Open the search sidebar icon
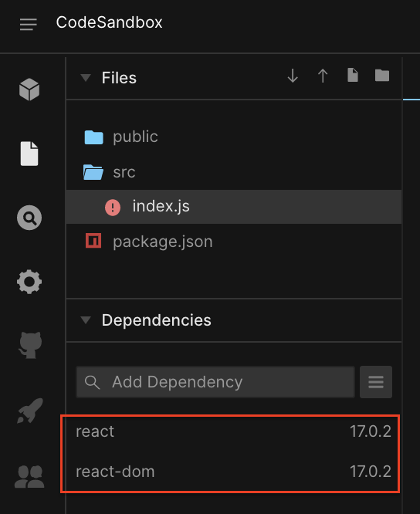Screen dimensions: 420x514 (x=29, y=218)
